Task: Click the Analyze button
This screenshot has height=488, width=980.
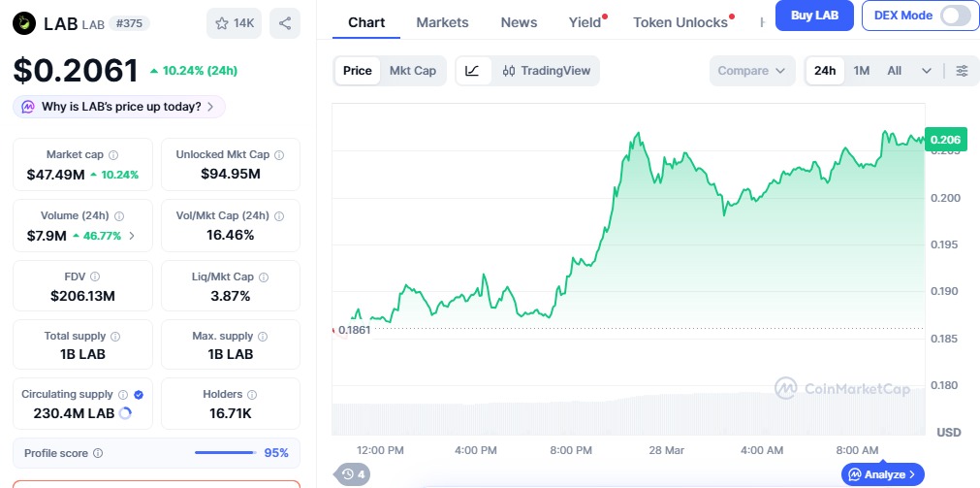Action: coord(882,474)
